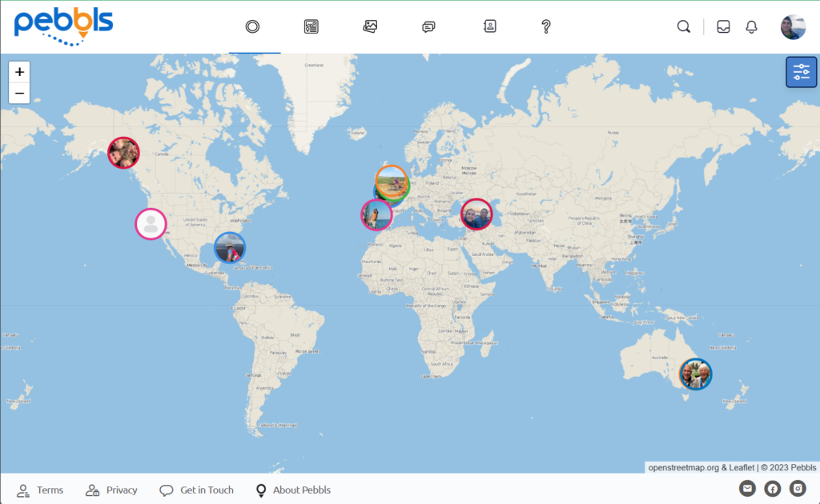This screenshot has height=504, width=820.
Task: Click the email envelope icon in footer
Action: tap(747, 488)
